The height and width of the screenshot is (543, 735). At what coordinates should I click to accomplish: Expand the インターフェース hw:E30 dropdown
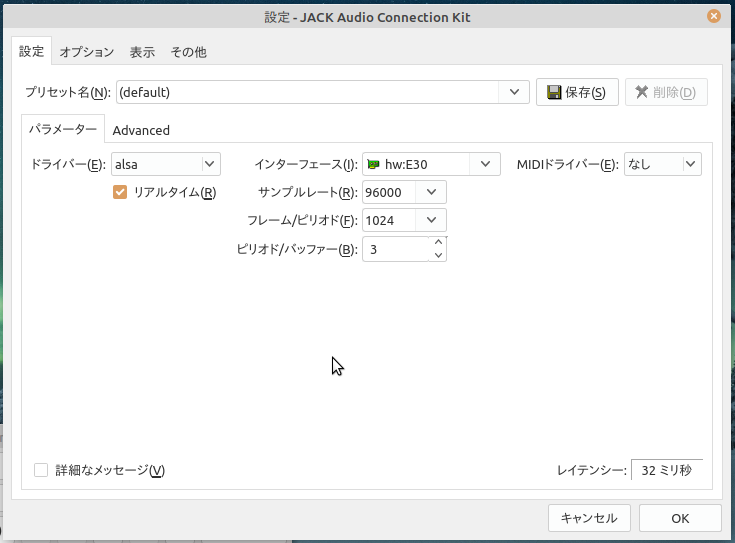(x=486, y=164)
